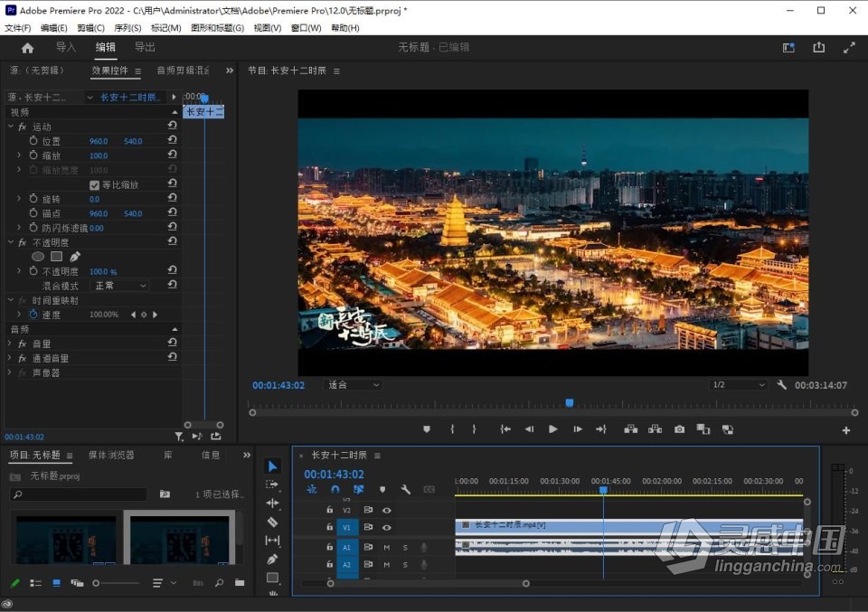Select the Selection tool arrow
Screen dimensions: 868x612
click(x=272, y=466)
